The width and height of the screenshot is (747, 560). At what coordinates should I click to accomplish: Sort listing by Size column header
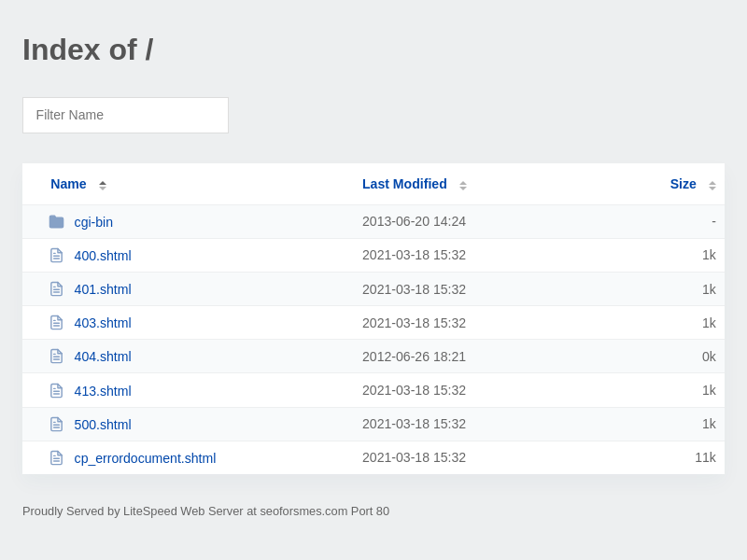(x=683, y=184)
